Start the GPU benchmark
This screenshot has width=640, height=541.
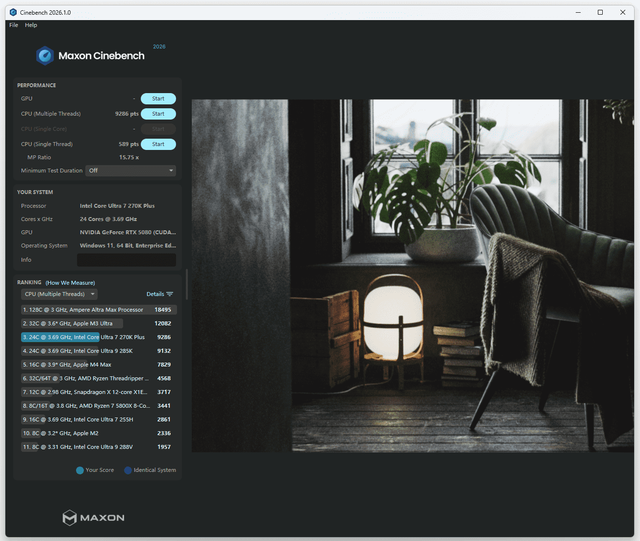158,98
